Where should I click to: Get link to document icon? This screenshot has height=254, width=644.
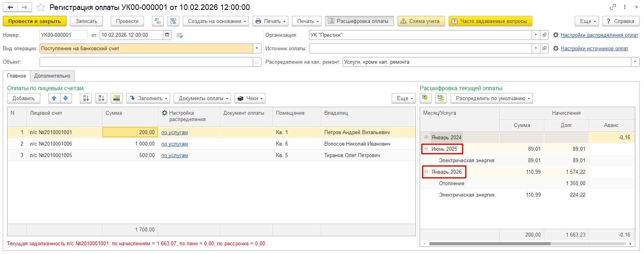(x=613, y=7)
